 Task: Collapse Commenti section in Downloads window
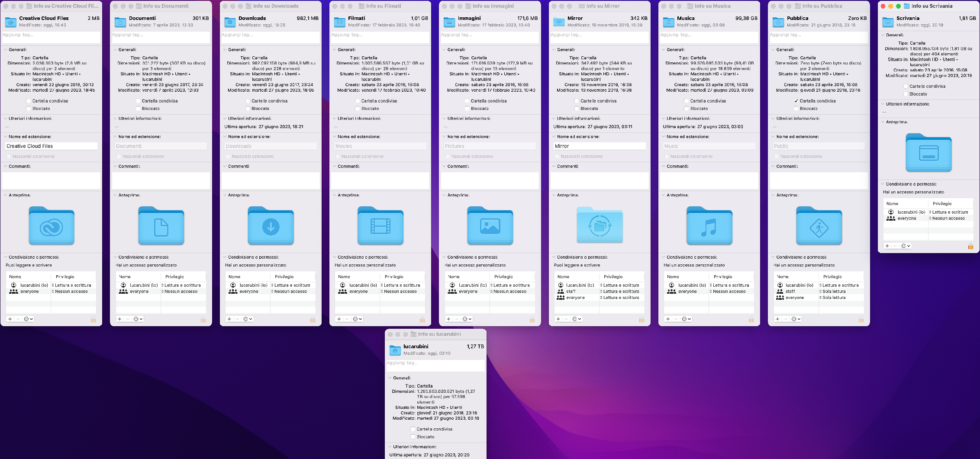coord(224,166)
